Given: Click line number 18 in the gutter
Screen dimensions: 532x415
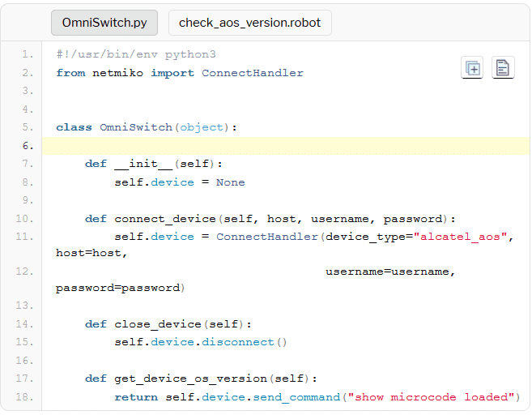Looking at the screenshot, I should tap(24, 397).
